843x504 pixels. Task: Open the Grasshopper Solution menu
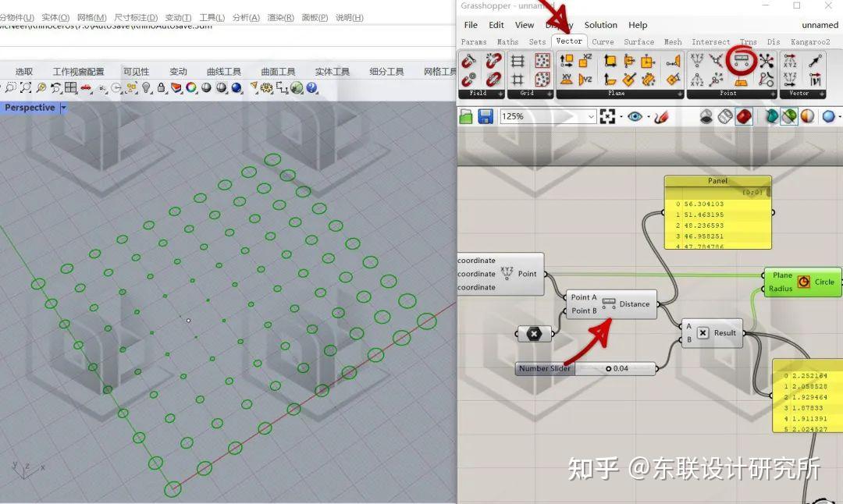coord(600,25)
